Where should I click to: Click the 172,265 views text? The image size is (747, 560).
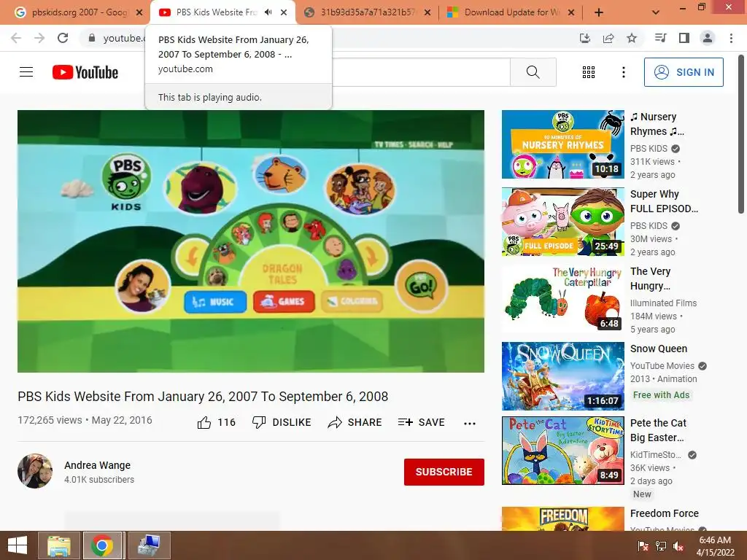pos(50,420)
